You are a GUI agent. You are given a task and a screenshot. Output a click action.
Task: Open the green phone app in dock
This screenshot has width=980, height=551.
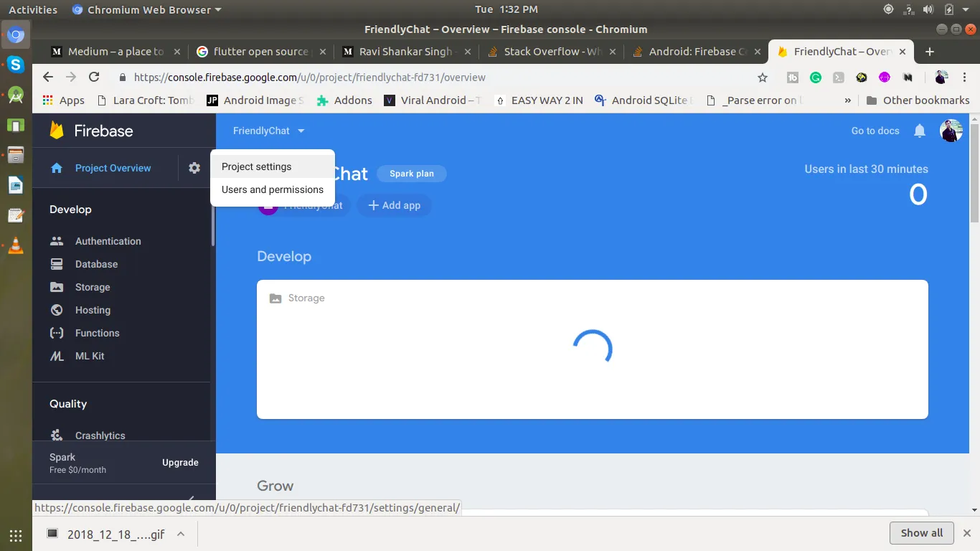[x=16, y=125]
